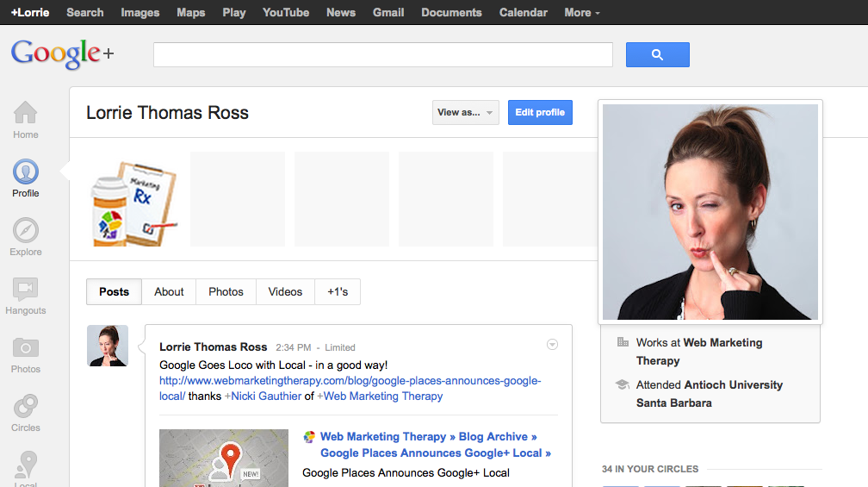Click the +Web Marketing Therapy mention
868x487 pixels.
coord(380,396)
